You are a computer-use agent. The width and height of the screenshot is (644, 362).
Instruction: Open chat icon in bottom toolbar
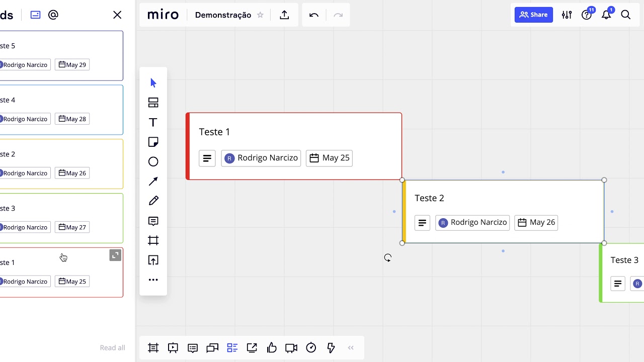[x=212, y=347]
